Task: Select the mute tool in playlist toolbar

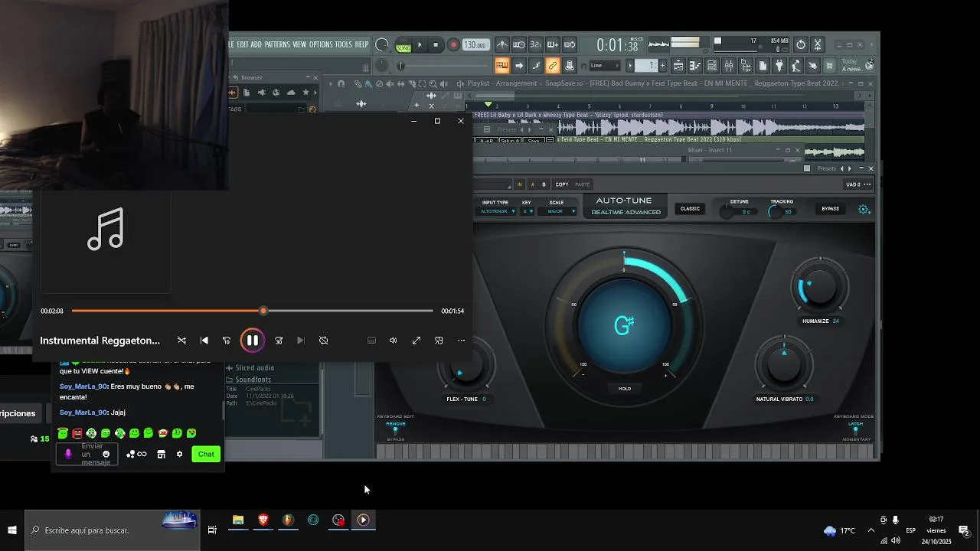Action: (390, 83)
